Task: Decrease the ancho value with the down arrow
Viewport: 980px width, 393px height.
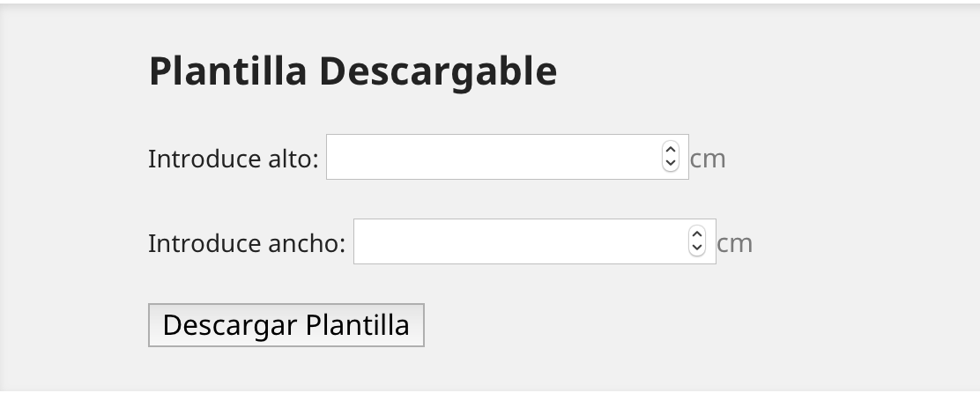Action: 697,248
